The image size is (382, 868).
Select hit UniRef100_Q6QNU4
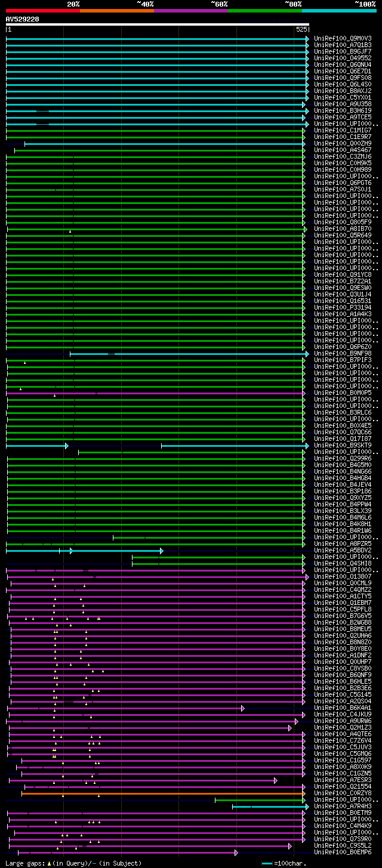tap(343, 64)
